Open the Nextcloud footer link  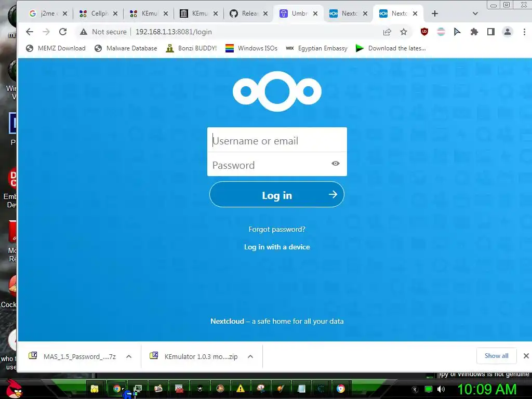(227, 321)
